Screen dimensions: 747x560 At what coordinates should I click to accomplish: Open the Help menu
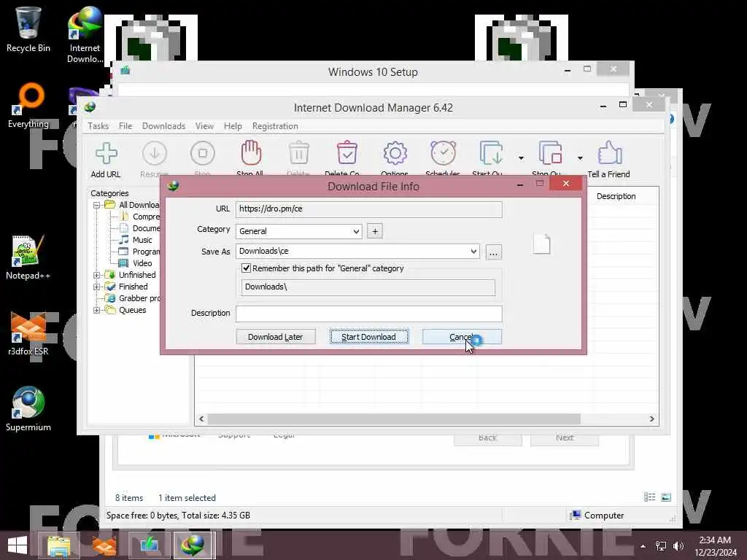point(233,125)
